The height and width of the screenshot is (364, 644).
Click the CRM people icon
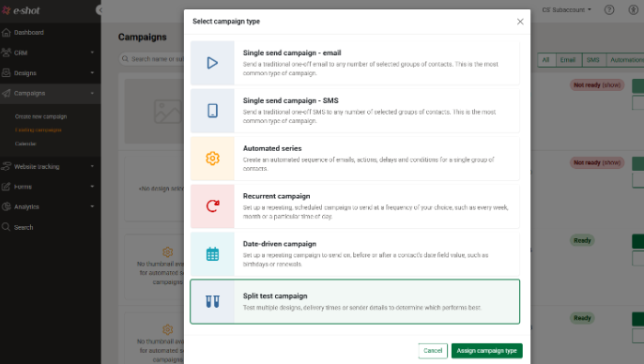click(x=7, y=53)
